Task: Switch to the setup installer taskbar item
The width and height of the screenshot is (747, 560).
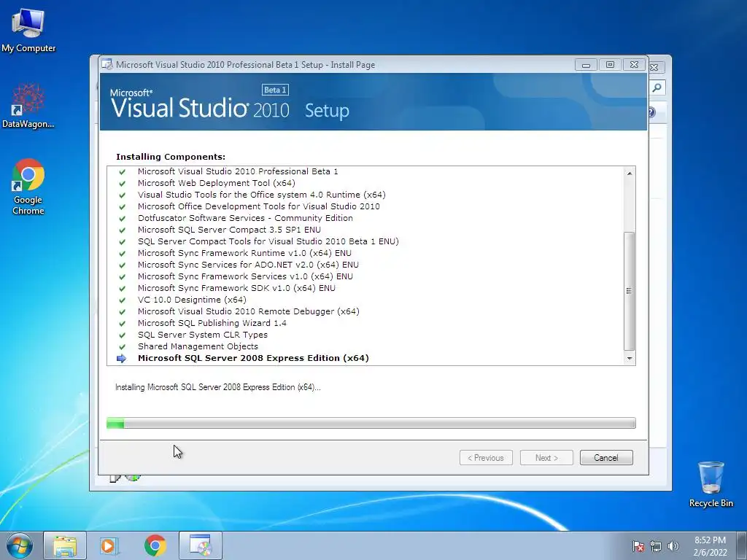Action: [x=201, y=545]
